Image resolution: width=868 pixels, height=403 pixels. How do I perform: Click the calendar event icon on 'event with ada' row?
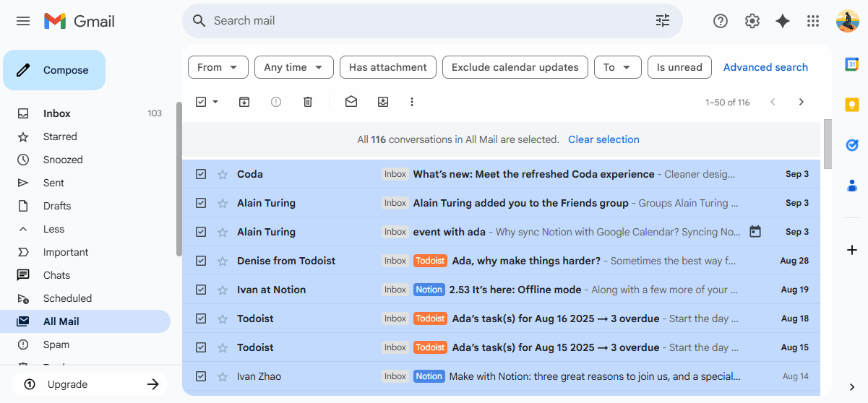coord(755,232)
